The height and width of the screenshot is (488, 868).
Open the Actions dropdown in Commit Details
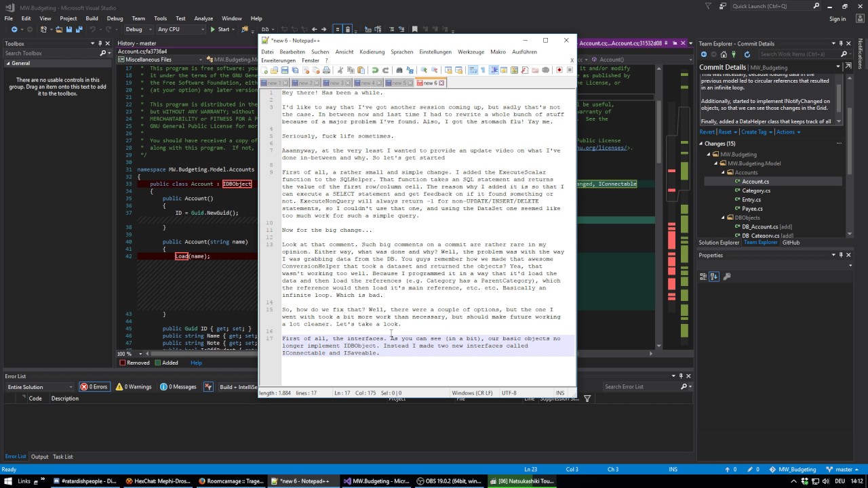click(x=788, y=131)
